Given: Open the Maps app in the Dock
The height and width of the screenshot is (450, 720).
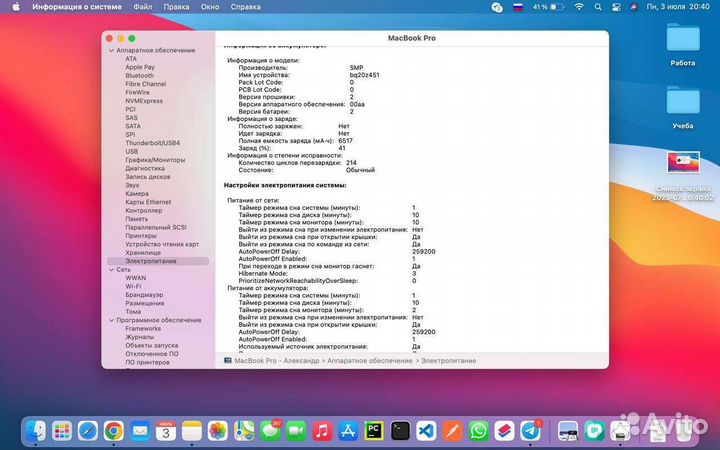Looking at the screenshot, I should [244, 431].
